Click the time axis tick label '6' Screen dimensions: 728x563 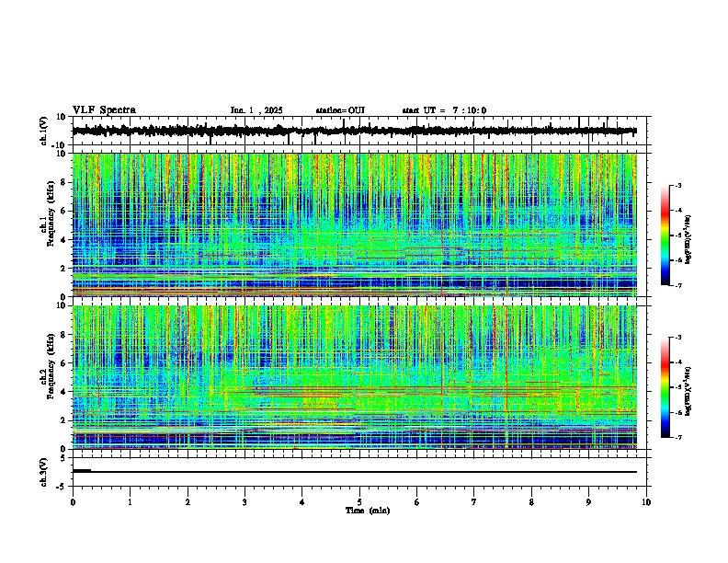point(417,502)
